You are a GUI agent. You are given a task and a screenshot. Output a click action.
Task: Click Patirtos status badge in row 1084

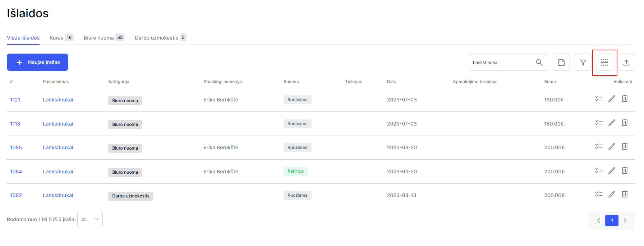click(295, 171)
